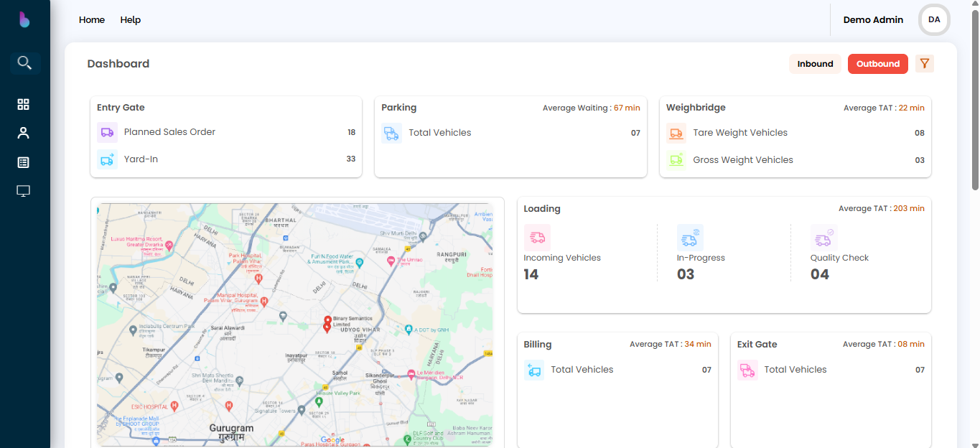Viewport: 980px width, 448px height.
Task: Select the Tare Weight Vehicles icon
Action: 676,133
